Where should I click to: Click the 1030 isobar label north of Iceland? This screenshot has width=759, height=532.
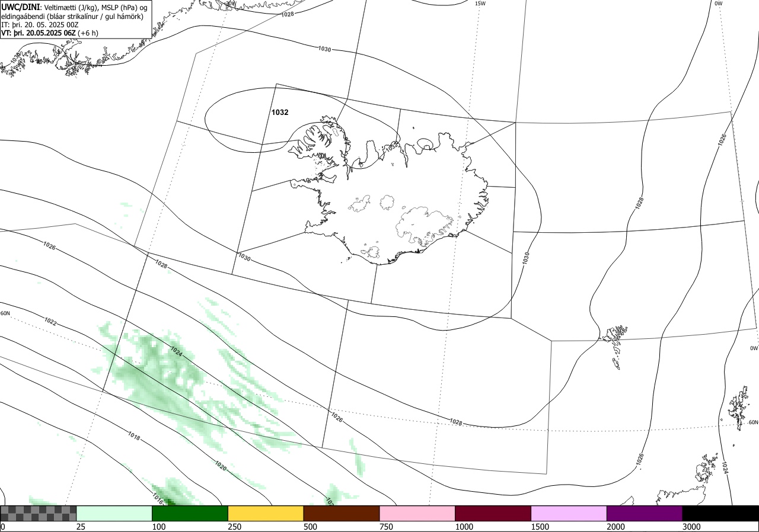pos(324,49)
